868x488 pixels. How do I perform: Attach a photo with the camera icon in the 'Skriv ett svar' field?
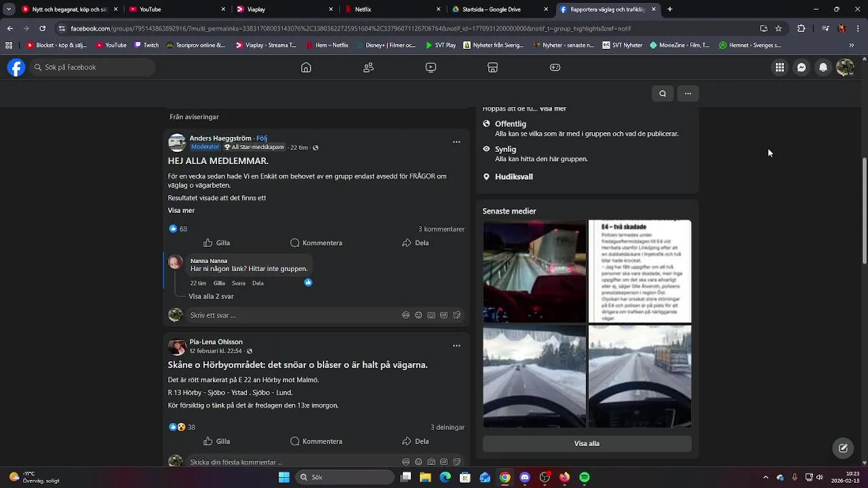click(x=431, y=315)
